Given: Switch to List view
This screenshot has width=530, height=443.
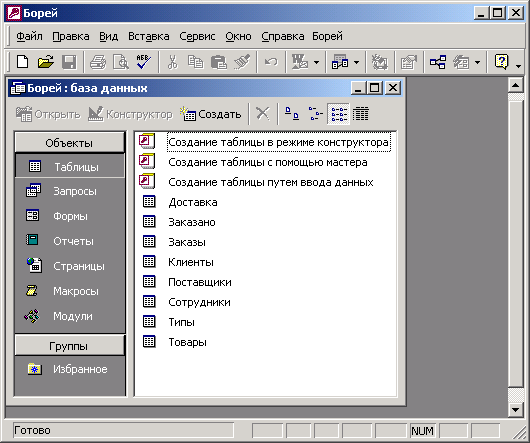Looking at the screenshot, I should [338, 114].
